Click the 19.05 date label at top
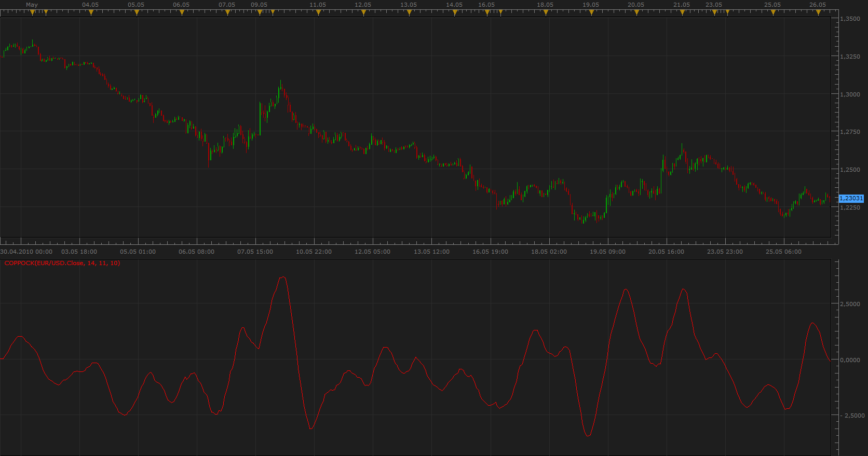The image size is (868, 456). pyautogui.click(x=591, y=5)
